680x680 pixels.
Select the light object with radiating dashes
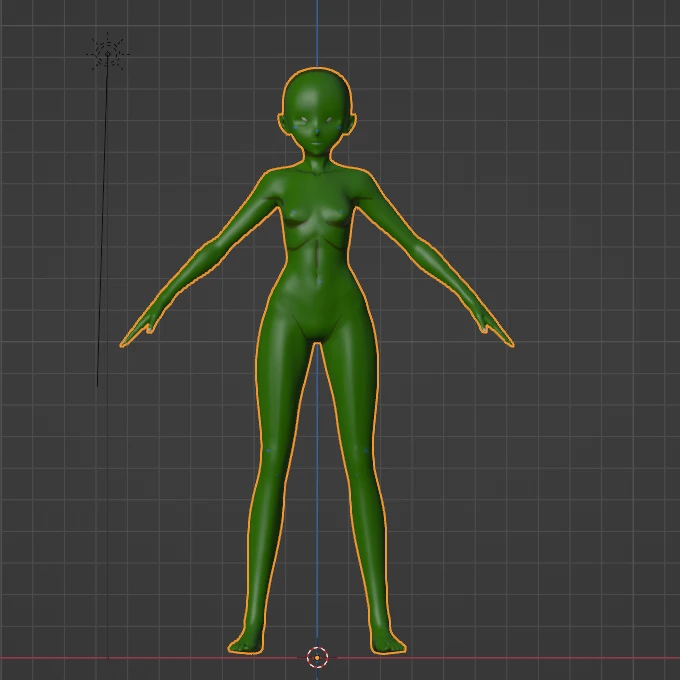coord(108,54)
